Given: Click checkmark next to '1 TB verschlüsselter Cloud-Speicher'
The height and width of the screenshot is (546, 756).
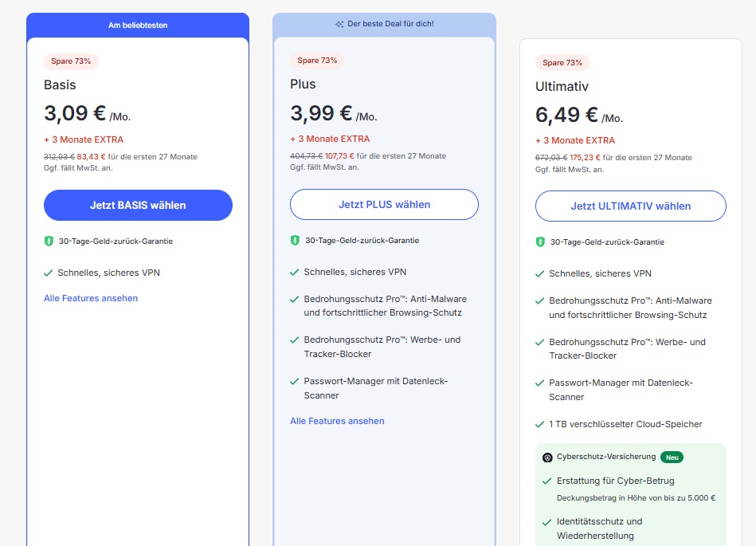Looking at the screenshot, I should click(x=540, y=424).
